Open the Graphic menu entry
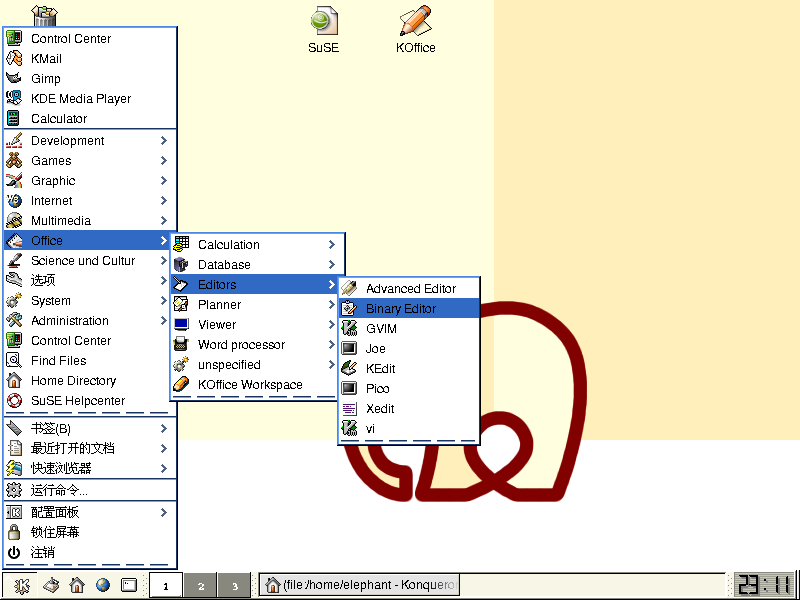800x600 pixels. tap(90, 180)
